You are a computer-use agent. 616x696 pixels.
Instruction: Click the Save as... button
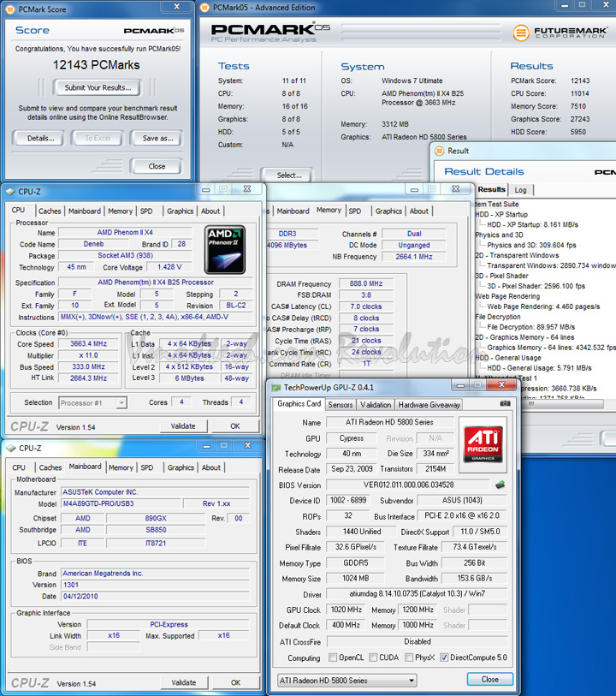(x=157, y=139)
